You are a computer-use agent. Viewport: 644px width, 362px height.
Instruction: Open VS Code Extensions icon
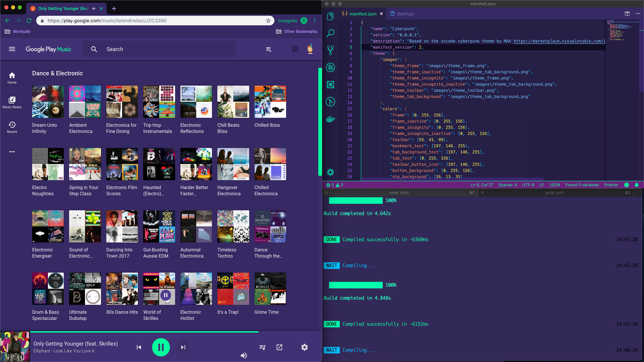(330, 84)
